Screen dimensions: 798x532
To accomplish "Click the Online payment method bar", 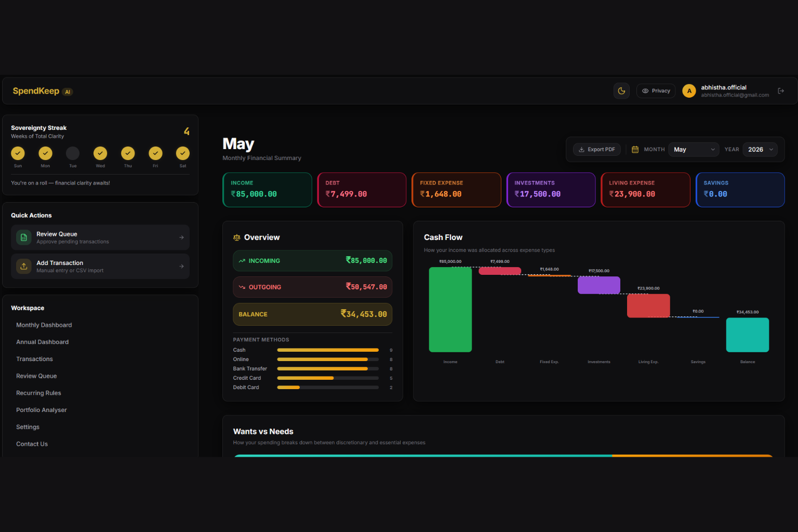I will (x=328, y=360).
